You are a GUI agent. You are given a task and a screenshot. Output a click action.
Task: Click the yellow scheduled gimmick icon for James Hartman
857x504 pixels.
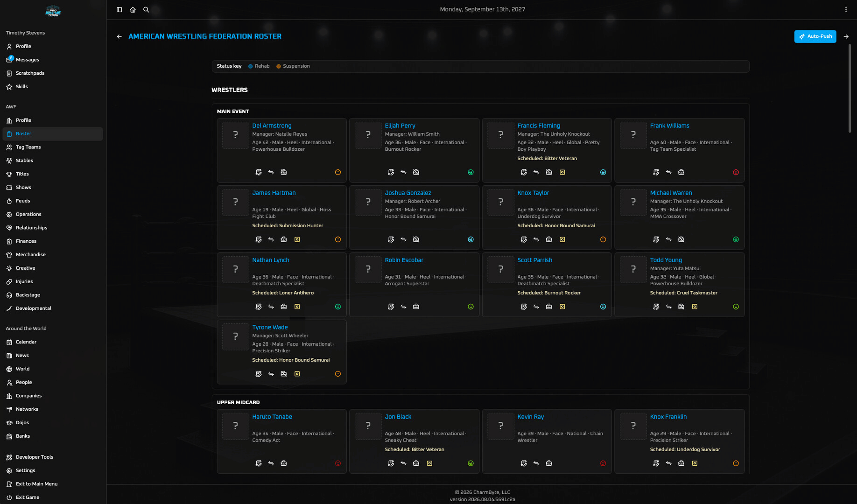297,239
